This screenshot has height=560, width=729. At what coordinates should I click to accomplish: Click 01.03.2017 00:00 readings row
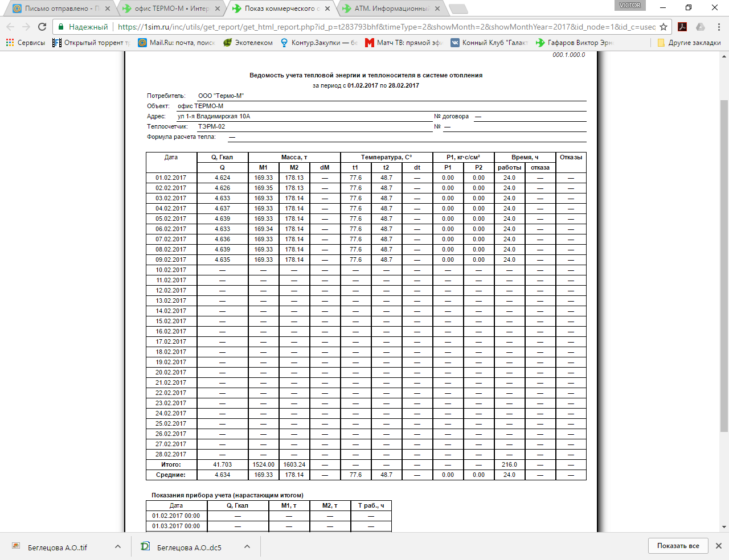[x=269, y=526]
